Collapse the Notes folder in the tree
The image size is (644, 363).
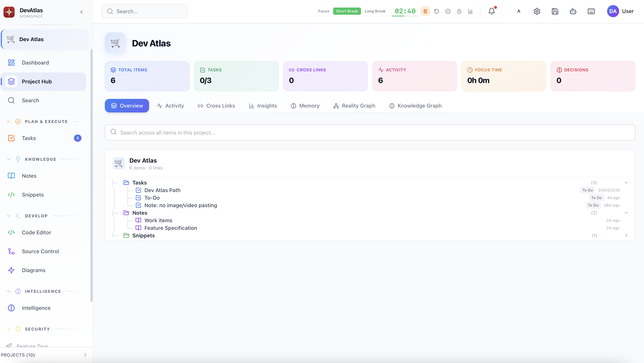(626, 213)
